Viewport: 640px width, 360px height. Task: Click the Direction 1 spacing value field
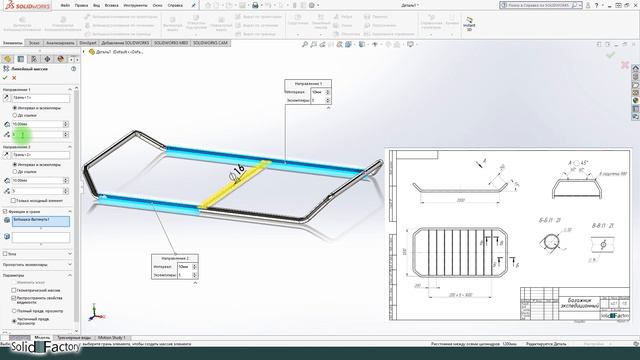(38, 124)
